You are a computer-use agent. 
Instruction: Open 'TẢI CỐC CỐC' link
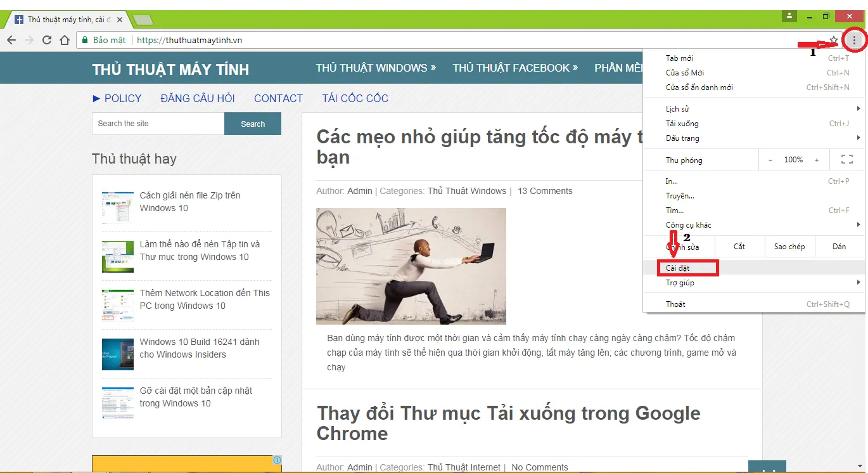tap(355, 98)
